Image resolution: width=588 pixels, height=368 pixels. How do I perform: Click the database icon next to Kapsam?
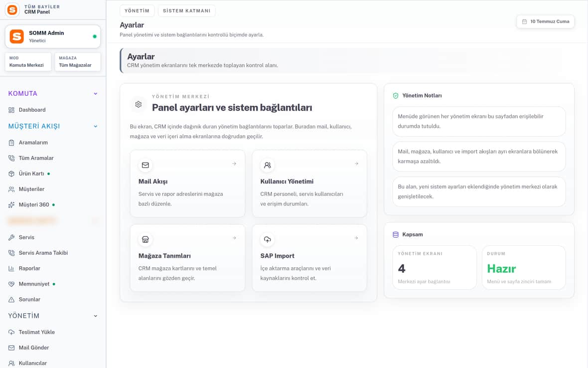[x=395, y=234]
